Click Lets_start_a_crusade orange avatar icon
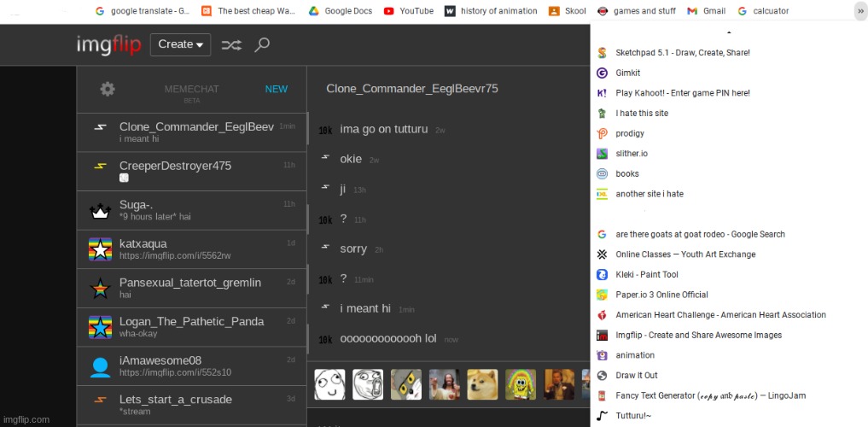Screen dimensions: 868x427 coord(100,400)
